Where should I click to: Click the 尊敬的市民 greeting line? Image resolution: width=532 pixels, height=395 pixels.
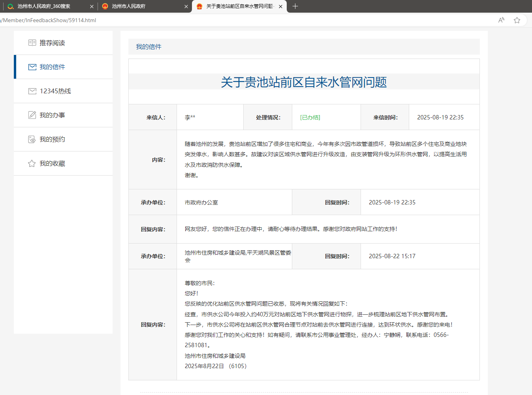[x=199, y=283]
